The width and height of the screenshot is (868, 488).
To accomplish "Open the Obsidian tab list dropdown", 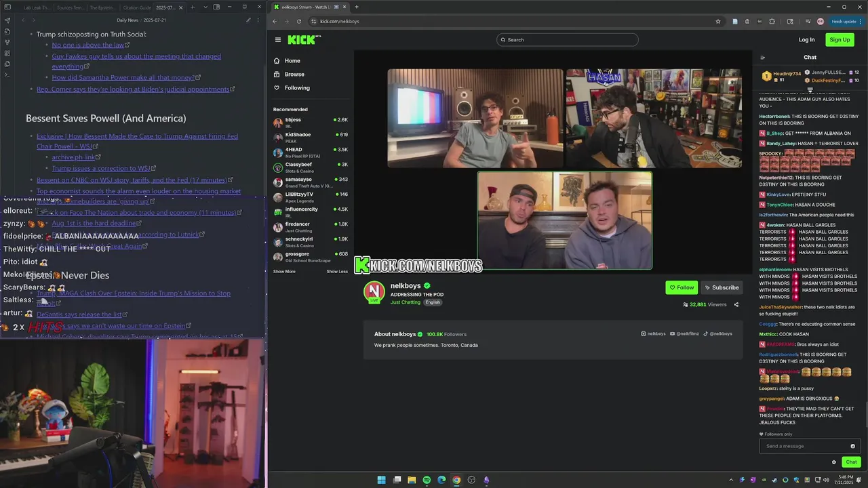I will [x=205, y=7].
